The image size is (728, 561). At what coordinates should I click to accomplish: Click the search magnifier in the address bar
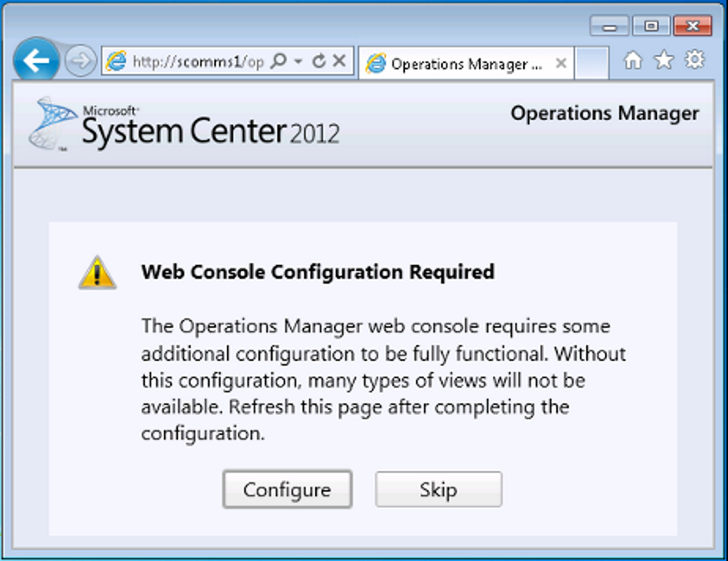279,61
